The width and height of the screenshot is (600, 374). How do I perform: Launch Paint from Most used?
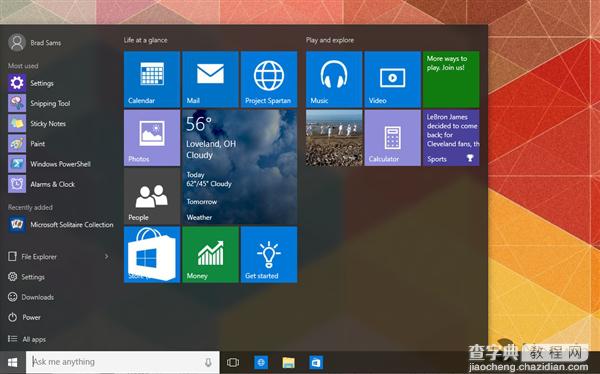(x=27, y=144)
